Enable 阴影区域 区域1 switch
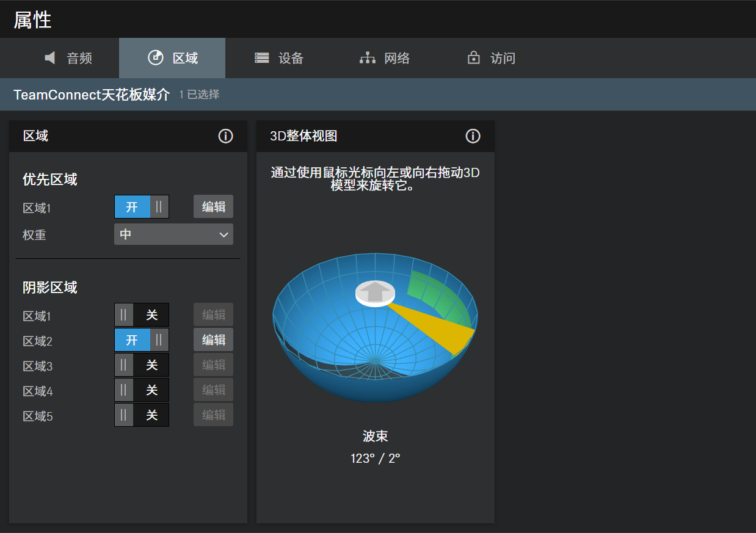 point(142,315)
